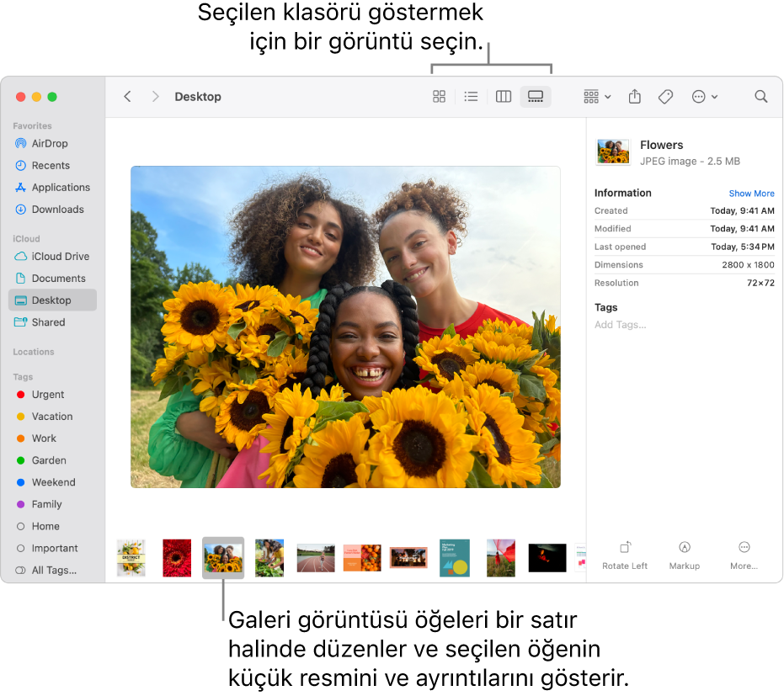Select the orange-framed dark photo thumbnail
Screen dimensions: 784x696
[408, 558]
